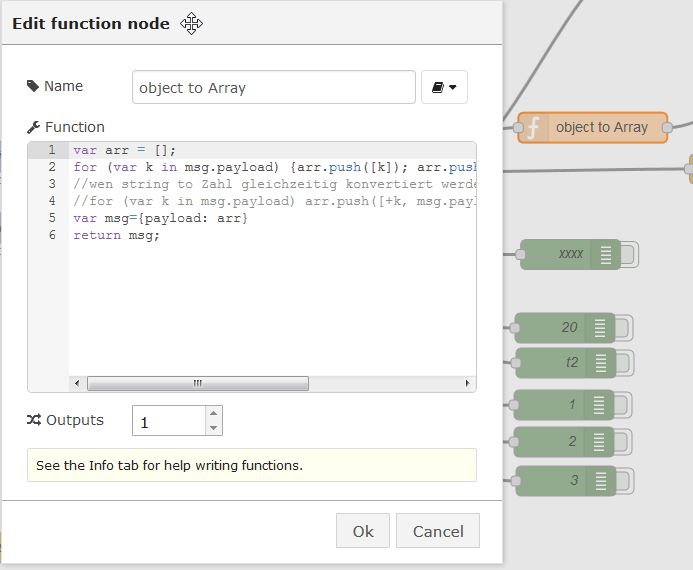693x570 pixels.
Task: Click the Outputs number input field
Action: 169,421
